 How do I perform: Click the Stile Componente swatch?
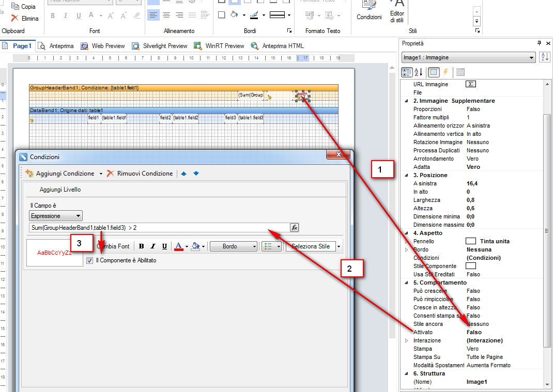point(471,266)
